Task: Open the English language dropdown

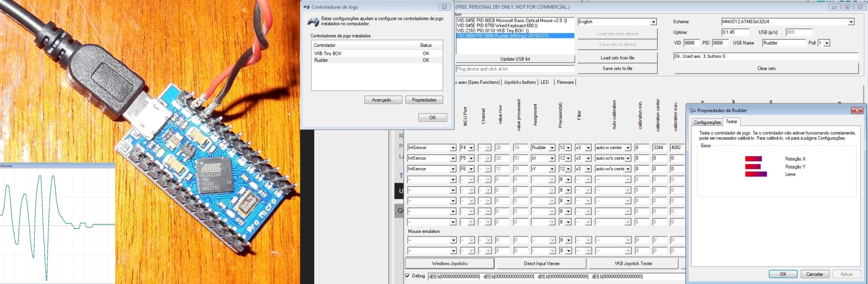Action: click(653, 22)
